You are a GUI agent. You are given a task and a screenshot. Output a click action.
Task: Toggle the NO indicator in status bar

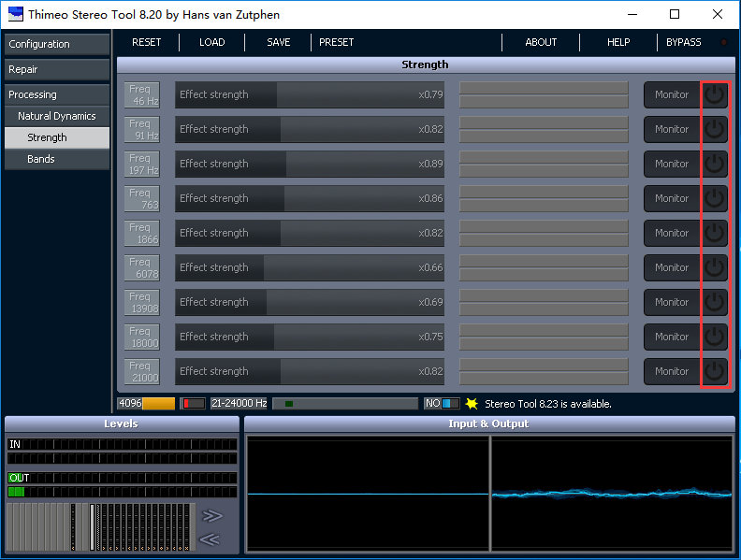tap(442, 404)
